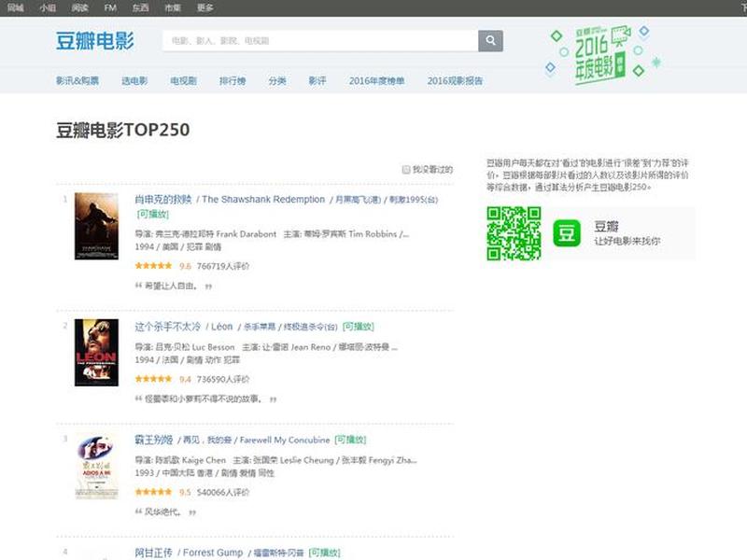Open the 2016 年度电影 banner logo
Image resolution: width=747 pixels, height=560 pixels.
click(x=603, y=55)
